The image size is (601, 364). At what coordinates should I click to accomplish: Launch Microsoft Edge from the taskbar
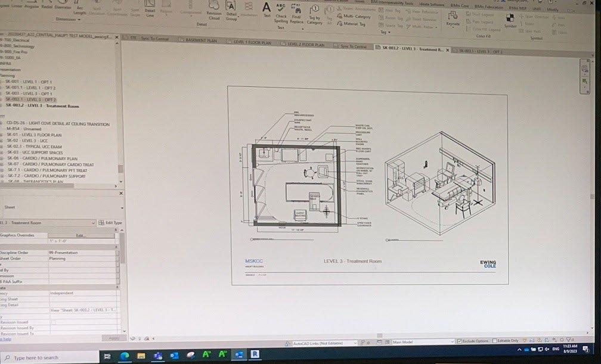(124, 356)
